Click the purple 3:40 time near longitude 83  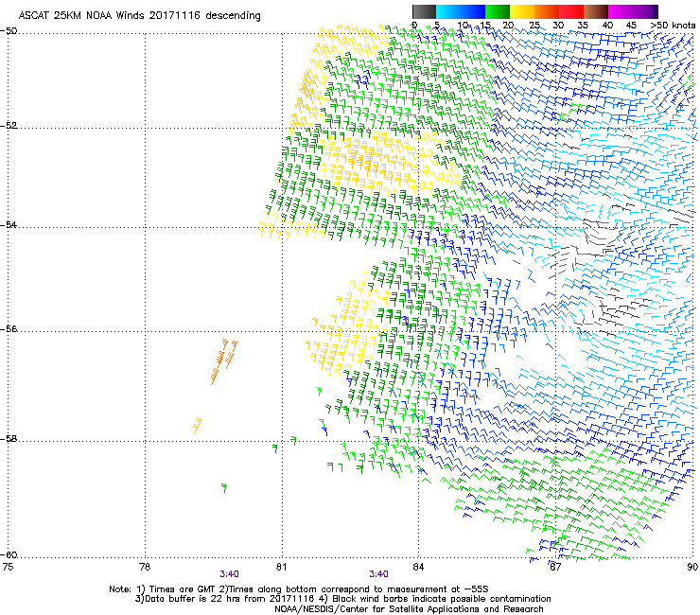[x=378, y=574]
